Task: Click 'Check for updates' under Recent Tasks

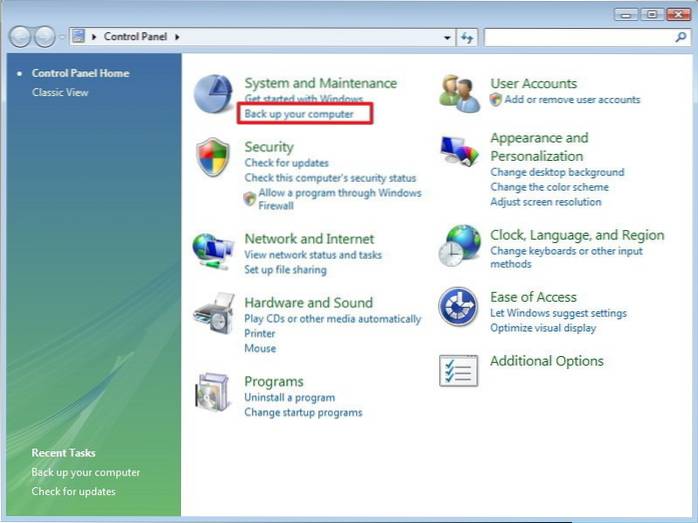Action: click(x=73, y=491)
